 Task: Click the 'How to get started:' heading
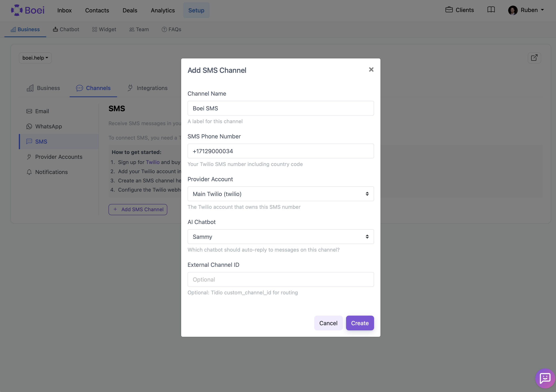pyautogui.click(x=136, y=152)
